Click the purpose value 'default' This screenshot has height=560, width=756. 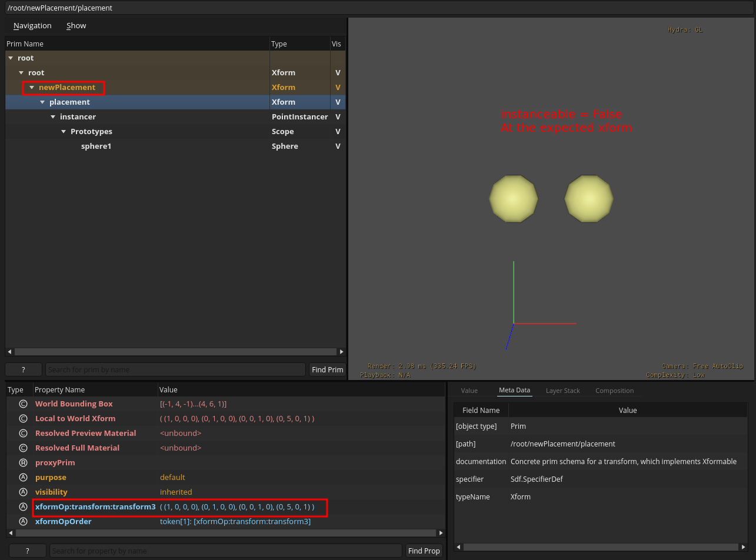point(172,478)
